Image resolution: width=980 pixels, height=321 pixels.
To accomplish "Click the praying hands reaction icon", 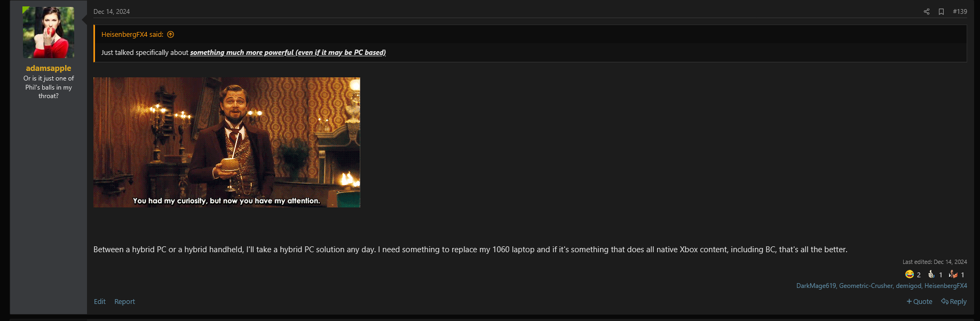I will point(953,274).
